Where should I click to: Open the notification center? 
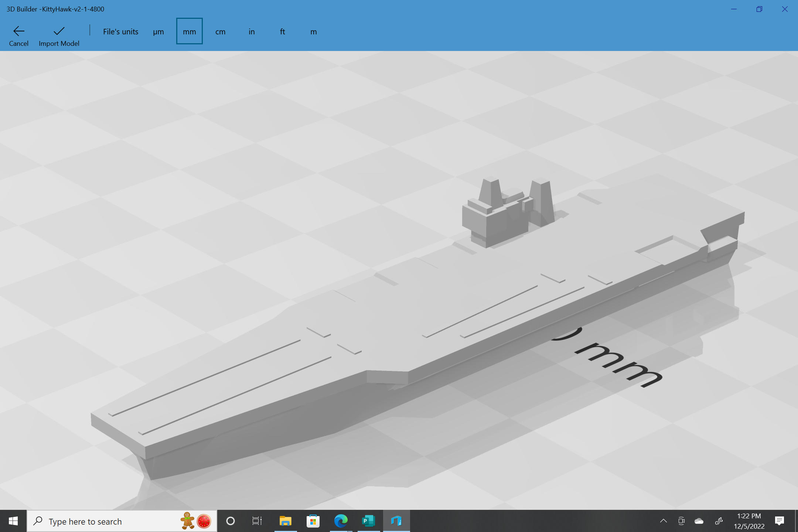[x=780, y=521]
